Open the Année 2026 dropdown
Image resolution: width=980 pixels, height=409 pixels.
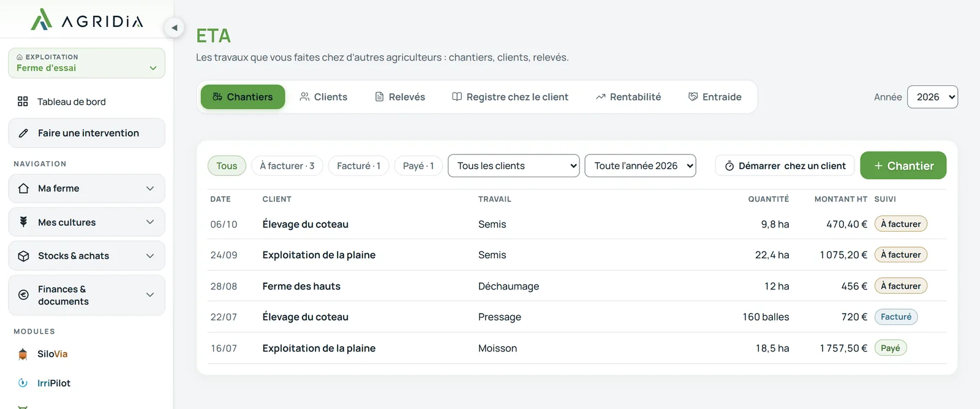coord(932,97)
